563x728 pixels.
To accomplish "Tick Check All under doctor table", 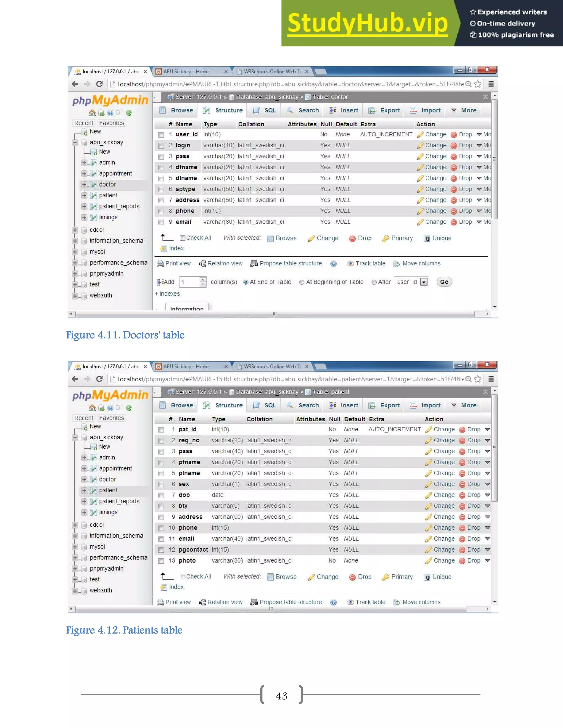I will (x=183, y=238).
